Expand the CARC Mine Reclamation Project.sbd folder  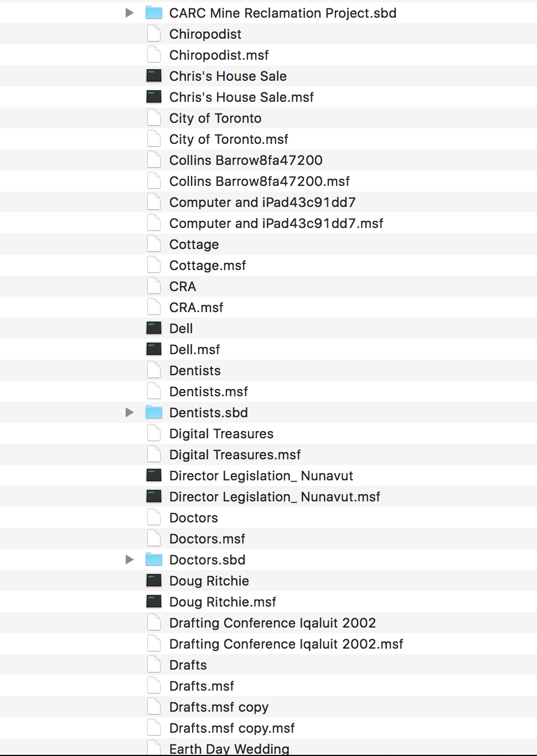130,13
